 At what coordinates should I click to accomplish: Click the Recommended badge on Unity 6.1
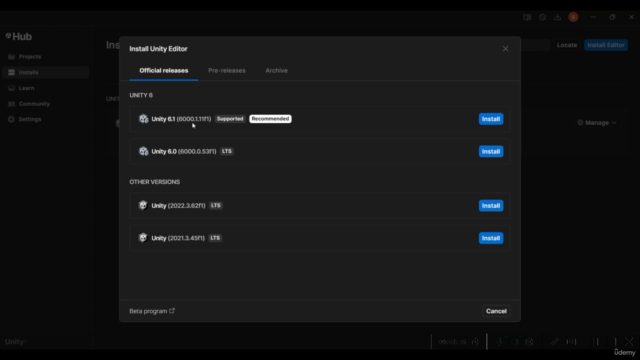pyautogui.click(x=270, y=119)
